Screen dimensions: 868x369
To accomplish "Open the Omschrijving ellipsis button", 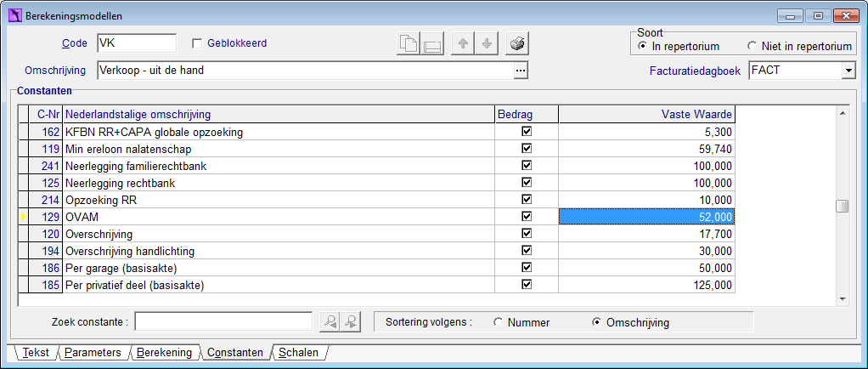I will pyautogui.click(x=521, y=71).
